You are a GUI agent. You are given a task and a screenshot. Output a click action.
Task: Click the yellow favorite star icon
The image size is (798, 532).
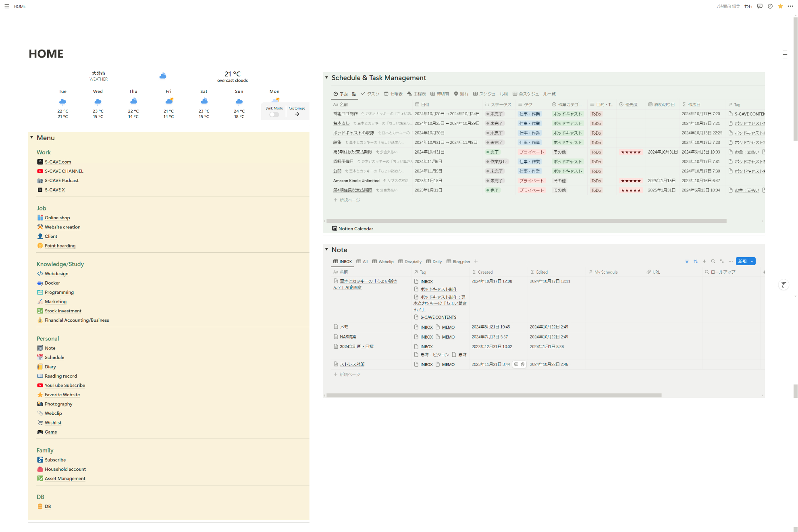[780, 6]
